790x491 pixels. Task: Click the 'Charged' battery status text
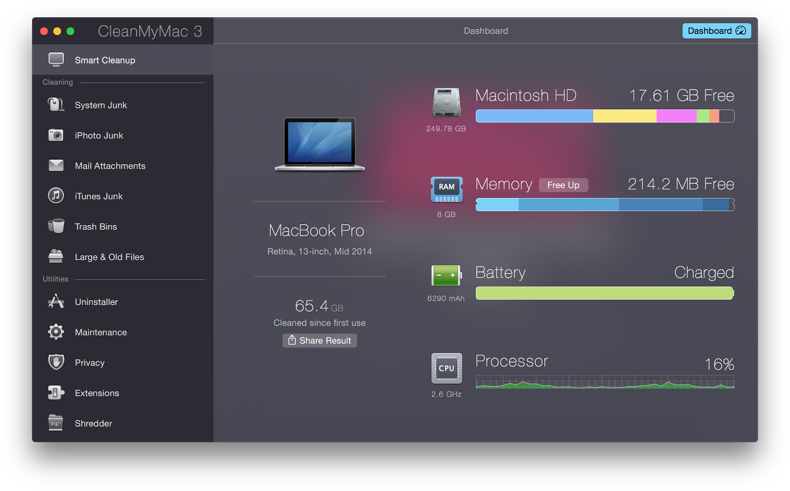[x=704, y=272]
